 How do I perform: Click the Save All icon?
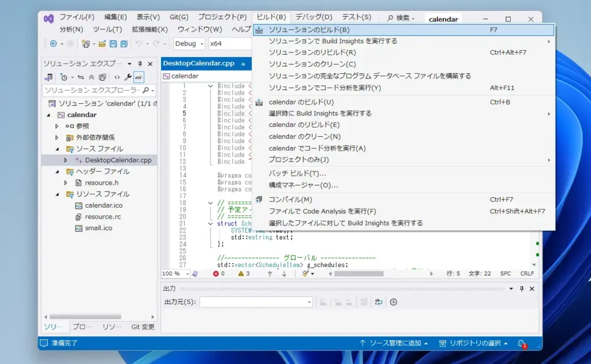point(124,44)
